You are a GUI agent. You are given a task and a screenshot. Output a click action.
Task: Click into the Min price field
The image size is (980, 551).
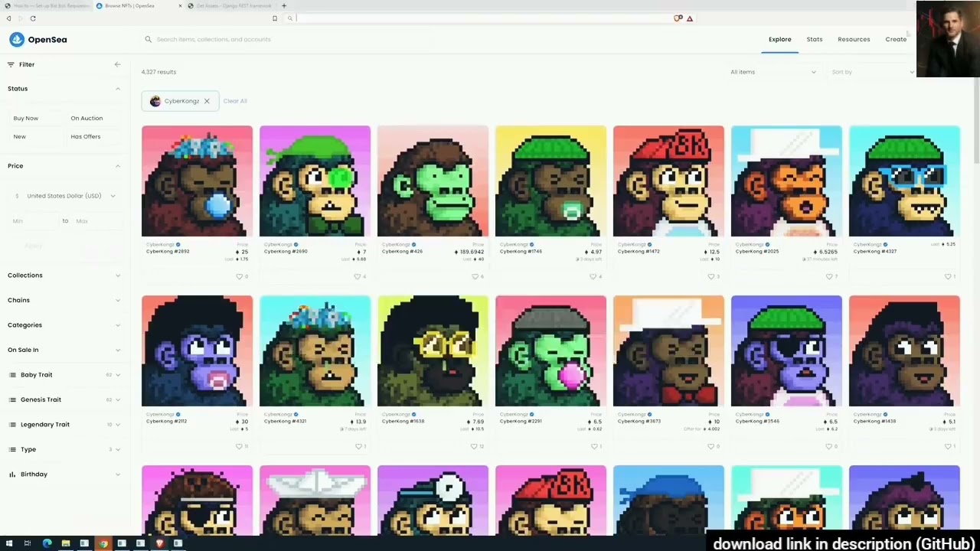tap(32, 221)
